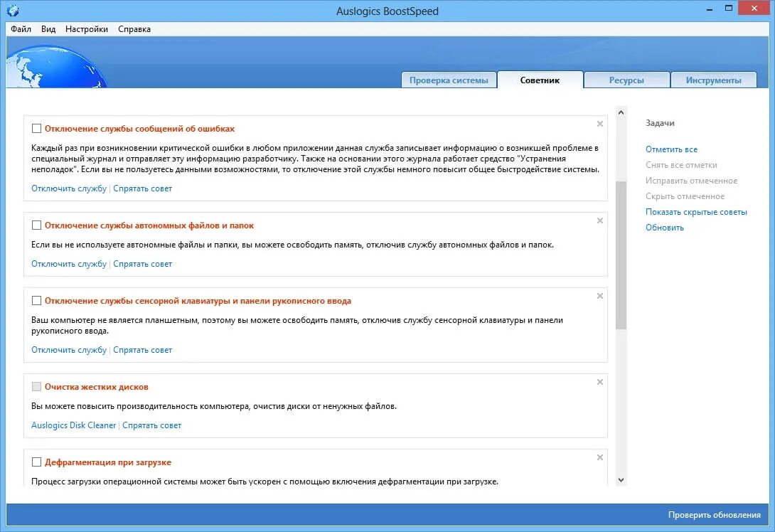Click Отключить службу for touch keyboard service

(69, 350)
